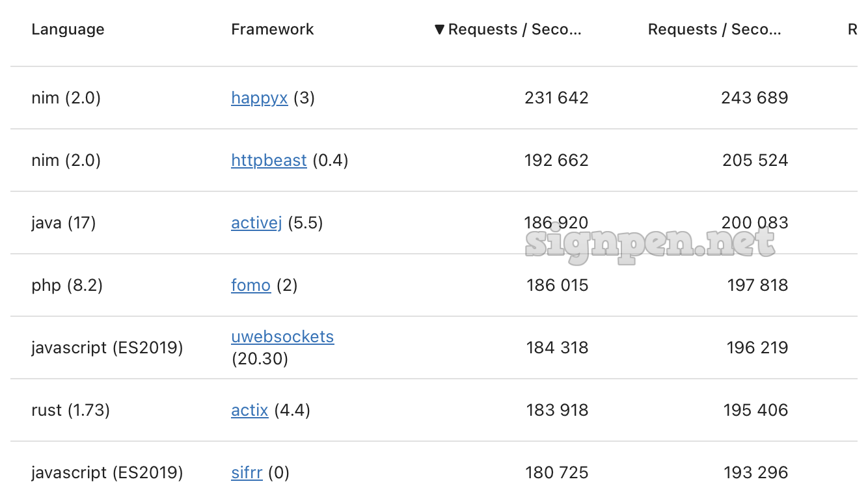Follow the sifrr link
The height and width of the screenshot is (488, 868).
(247, 472)
